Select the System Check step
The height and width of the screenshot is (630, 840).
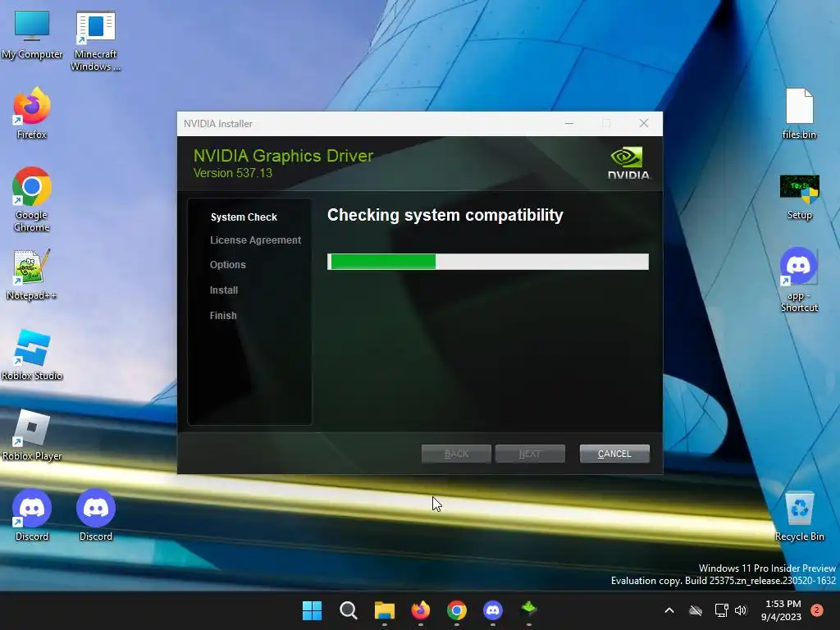tap(244, 217)
